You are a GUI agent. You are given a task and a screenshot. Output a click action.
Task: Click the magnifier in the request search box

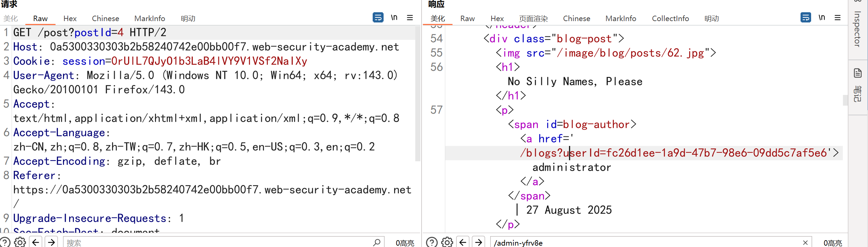pyautogui.click(x=376, y=242)
